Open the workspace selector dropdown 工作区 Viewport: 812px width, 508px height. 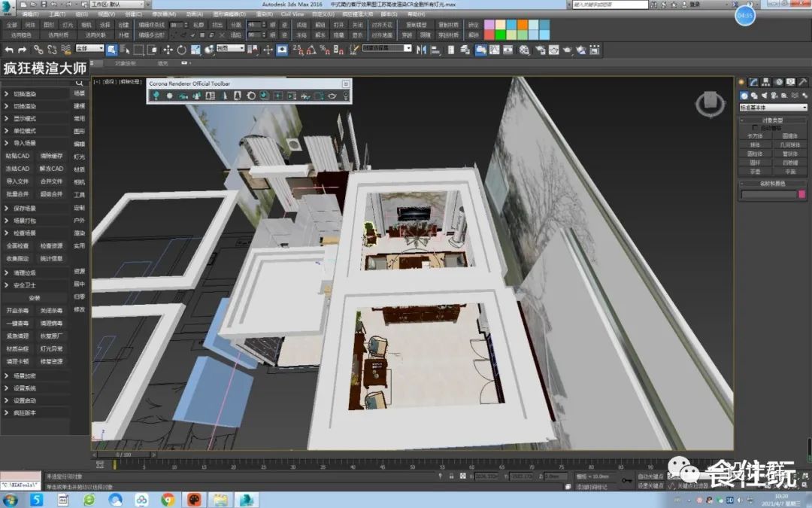coord(117,5)
